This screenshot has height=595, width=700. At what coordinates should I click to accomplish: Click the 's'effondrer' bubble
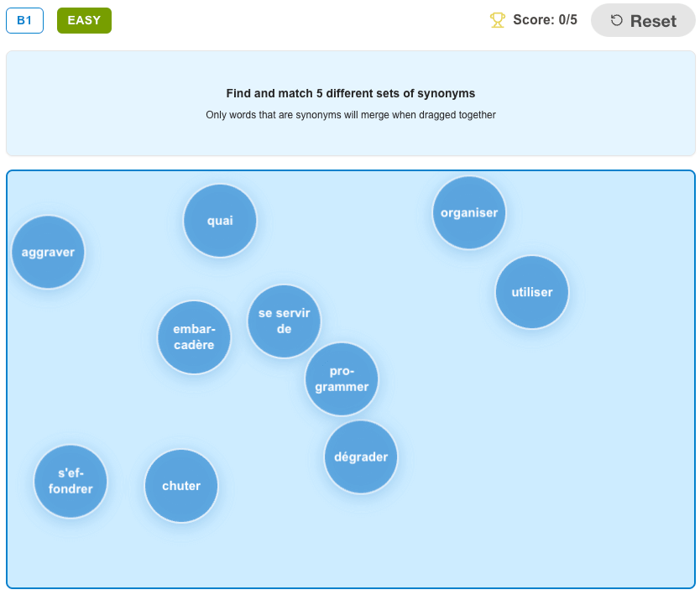click(71, 481)
